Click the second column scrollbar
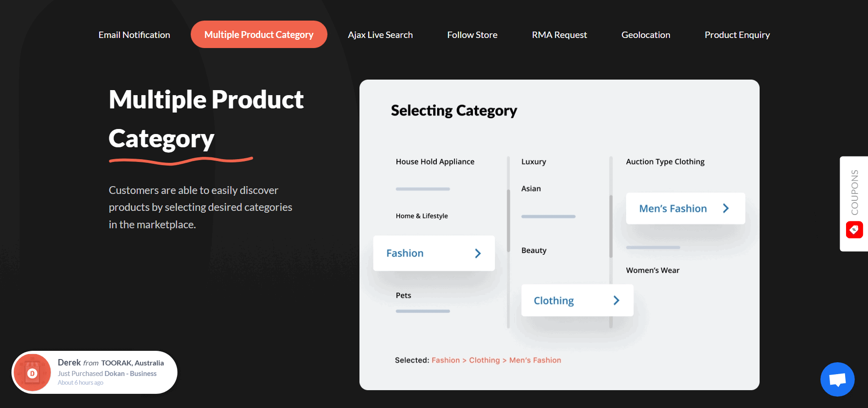This screenshot has height=408, width=868. pyautogui.click(x=611, y=226)
